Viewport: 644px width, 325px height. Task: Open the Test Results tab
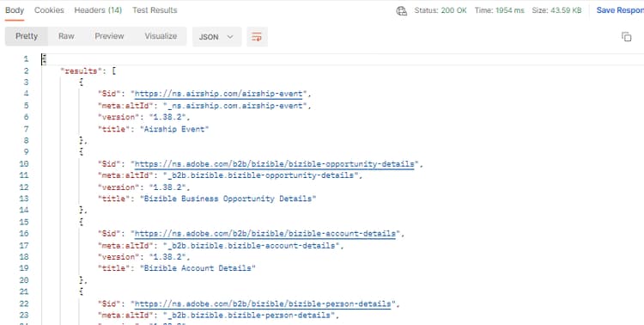point(155,10)
